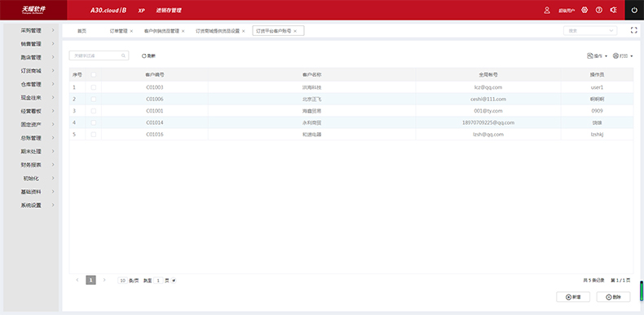Screen dimensions: 644x315
Task: Click the 新增 button
Action: pyautogui.click(x=573, y=297)
